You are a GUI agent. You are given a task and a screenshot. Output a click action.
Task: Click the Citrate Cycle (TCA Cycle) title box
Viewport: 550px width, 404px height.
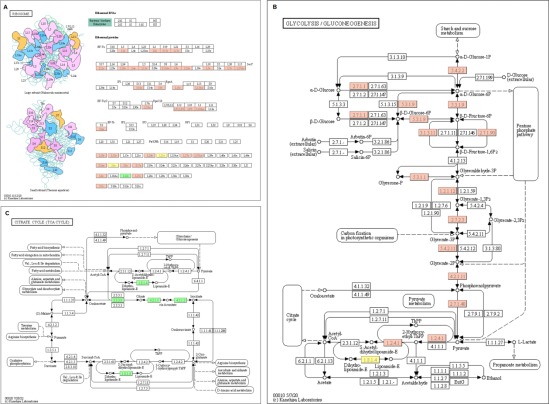[x=42, y=222]
